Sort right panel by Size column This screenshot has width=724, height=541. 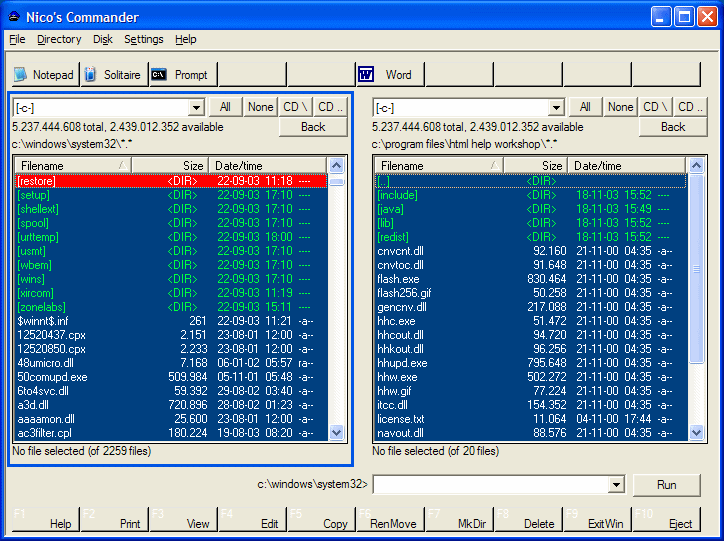pos(536,165)
